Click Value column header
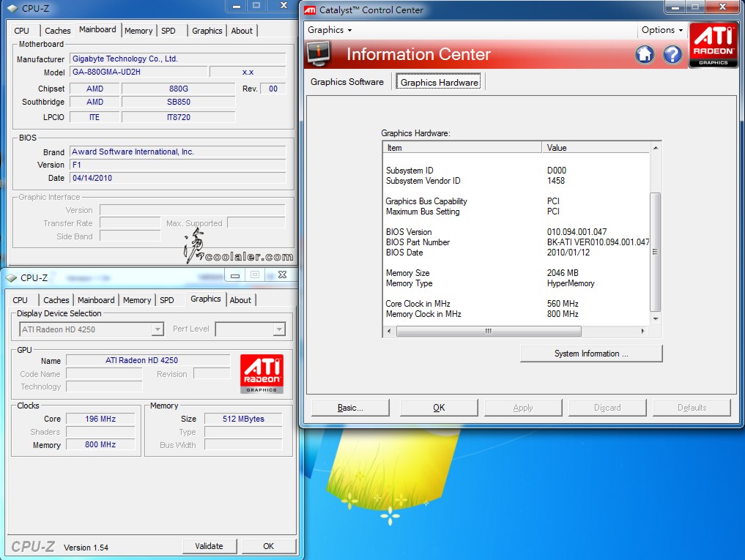 (x=596, y=148)
